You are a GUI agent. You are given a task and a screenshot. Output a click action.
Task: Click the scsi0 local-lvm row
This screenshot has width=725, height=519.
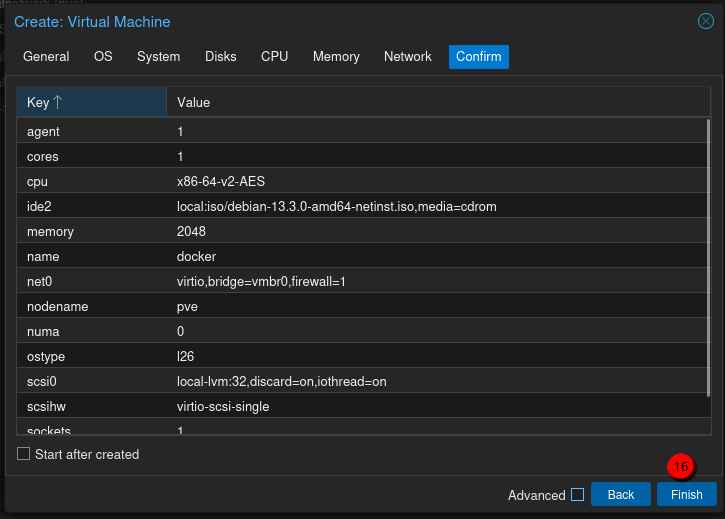click(360, 381)
